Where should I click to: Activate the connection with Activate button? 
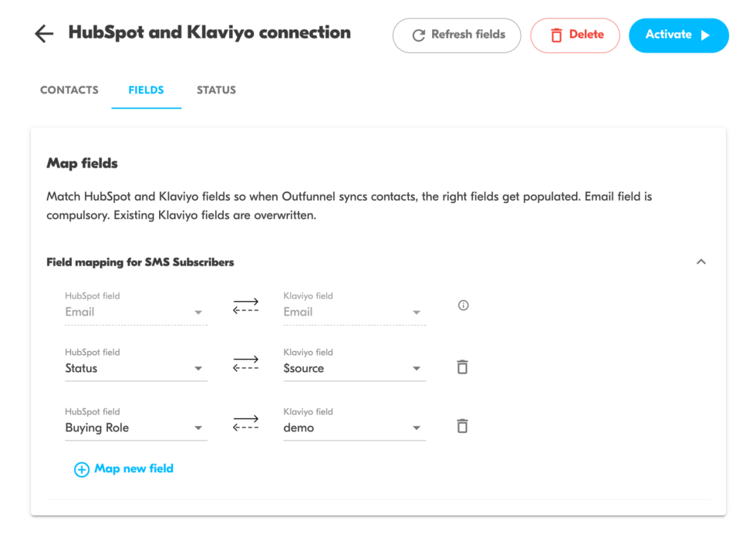pos(678,36)
